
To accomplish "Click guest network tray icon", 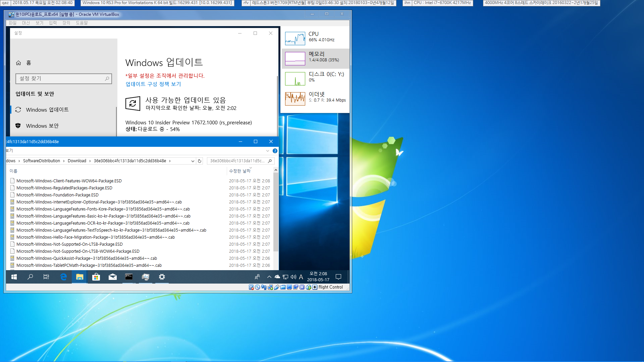I will coord(285,277).
